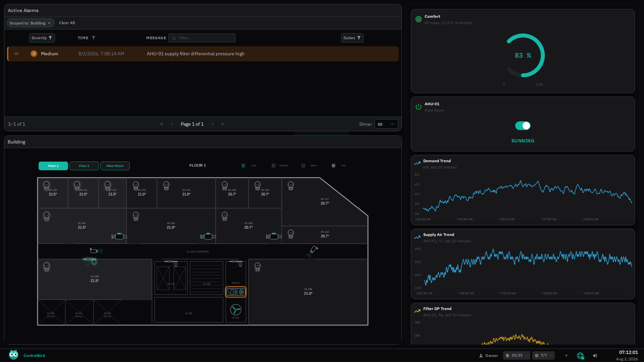Click the door access reader at room 01-104
Image resolution: width=644 pixels, height=362 pixels.
tap(175, 265)
